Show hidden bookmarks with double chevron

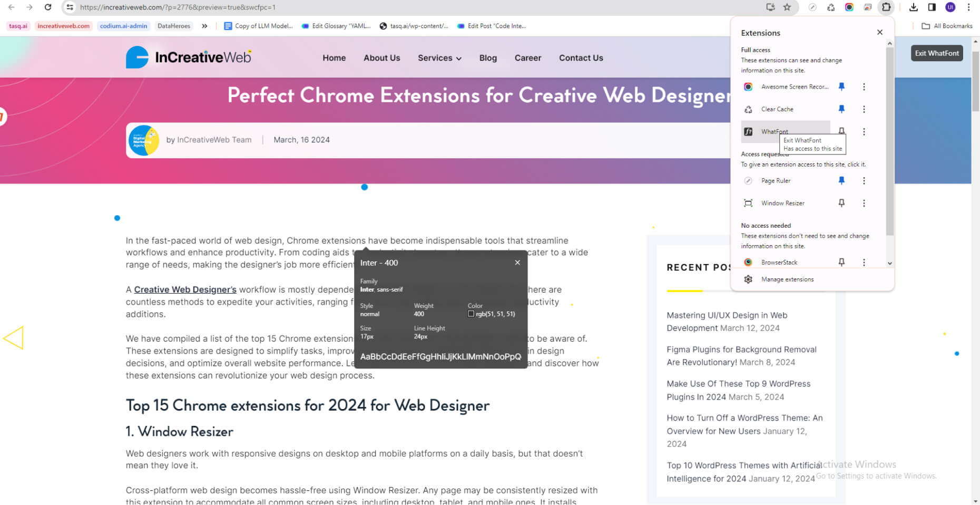[x=204, y=26]
